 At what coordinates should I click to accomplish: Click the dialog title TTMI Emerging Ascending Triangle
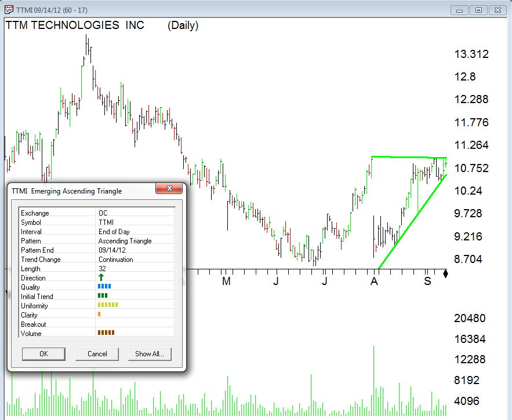(x=67, y=191)
